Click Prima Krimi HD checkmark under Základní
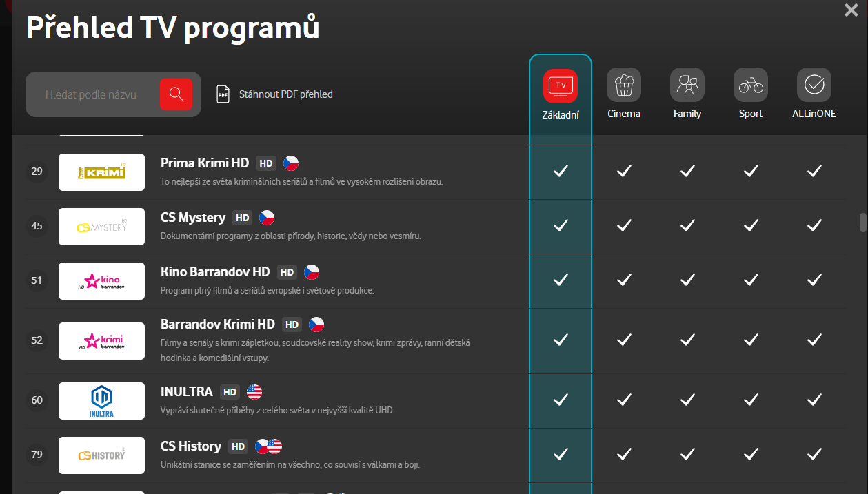The width and height of the screenshot is (868, 494). 561,171
